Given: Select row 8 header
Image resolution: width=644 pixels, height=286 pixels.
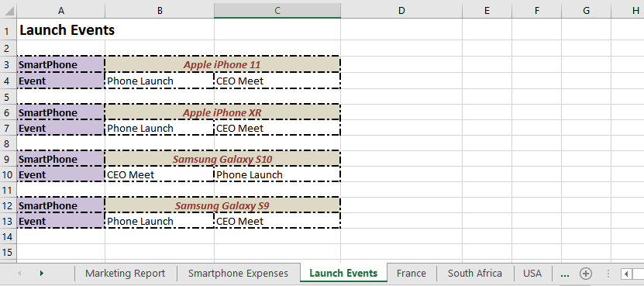Looking at the screenshot, I should [x=9, y=143].
